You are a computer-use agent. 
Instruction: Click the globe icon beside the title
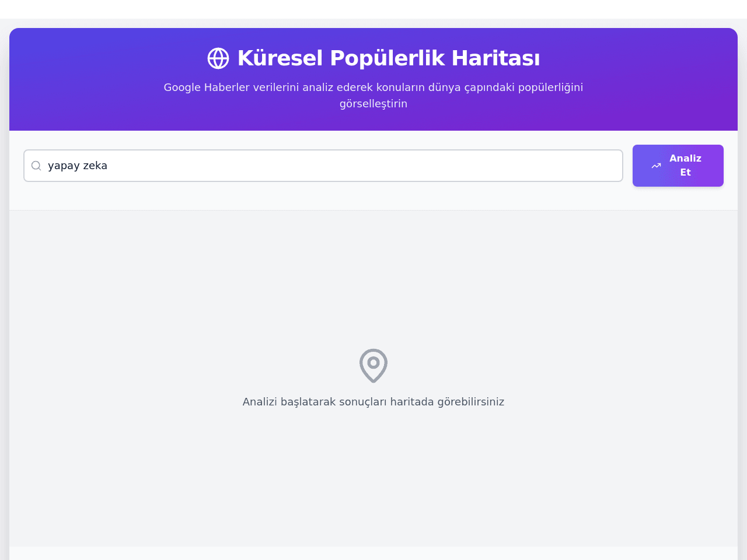[x=218, y=58]
